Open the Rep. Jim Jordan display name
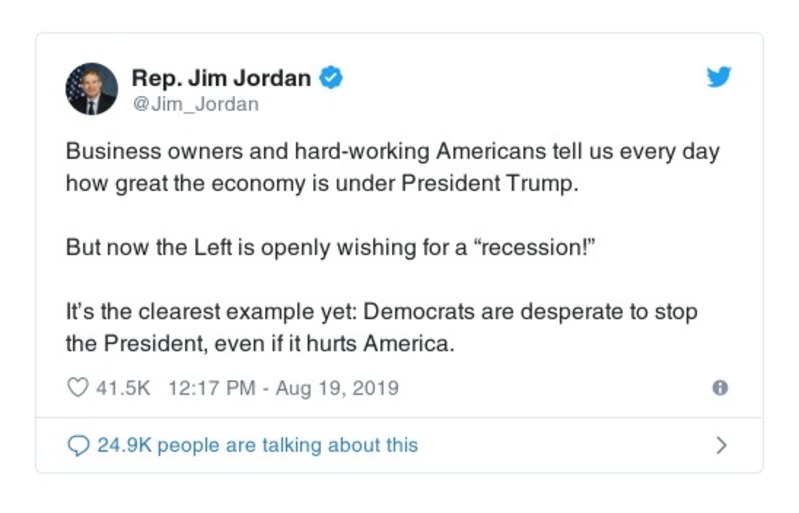 tap(221, 78)
